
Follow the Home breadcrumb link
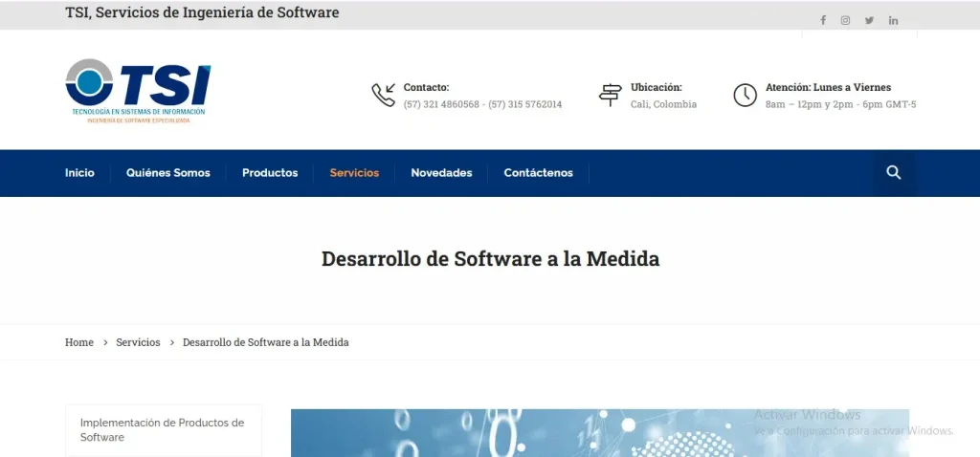coord(79,342)
